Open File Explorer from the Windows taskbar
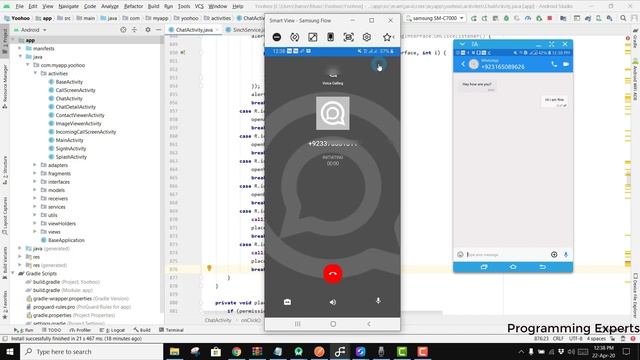Screen dimensions: 640x360 [x=174, y=351]
